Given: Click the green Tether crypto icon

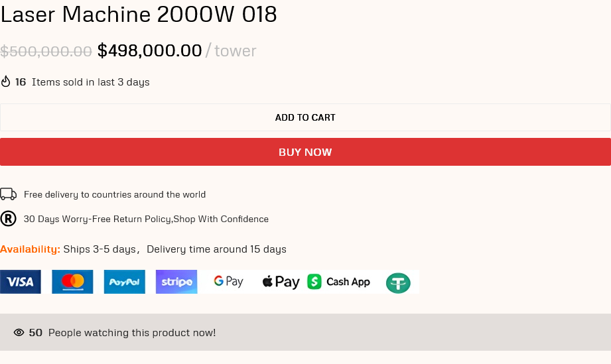Looking at the screenshot, I should [398, 283].
